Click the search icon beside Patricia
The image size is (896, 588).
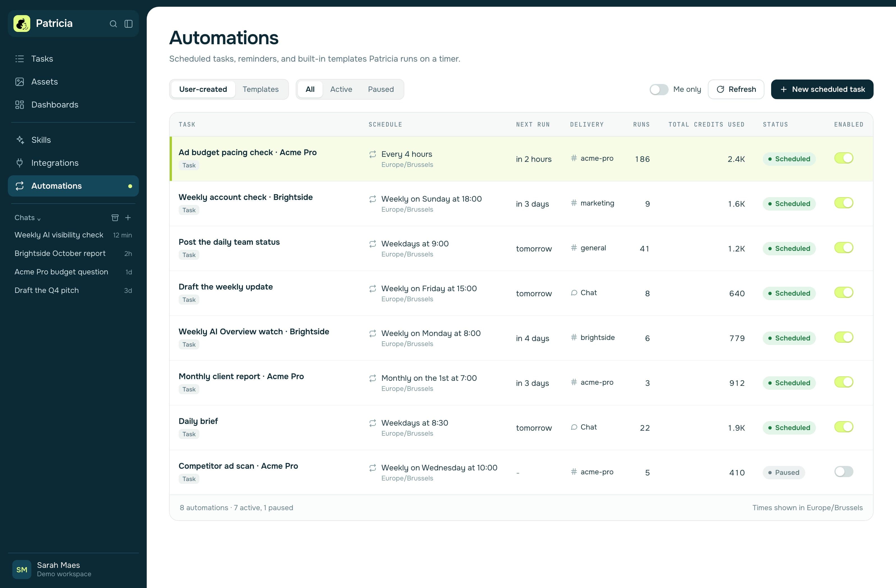(113, 24)
